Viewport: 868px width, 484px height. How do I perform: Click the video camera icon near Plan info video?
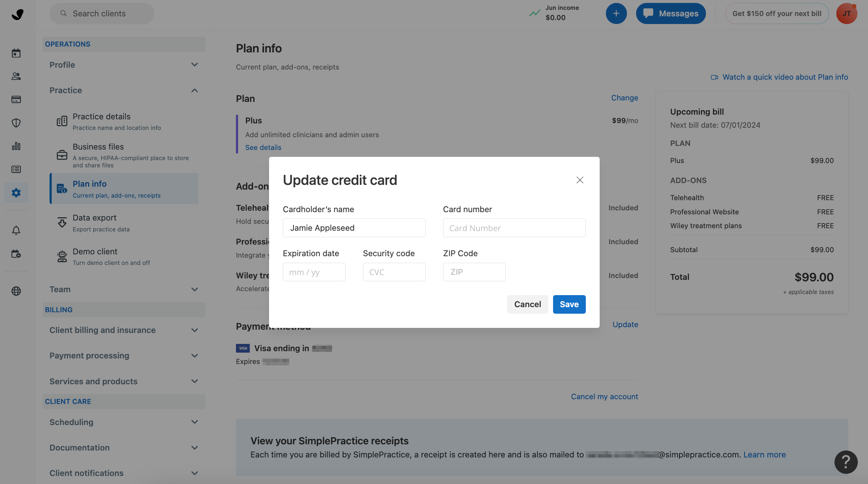click(714, 77)
